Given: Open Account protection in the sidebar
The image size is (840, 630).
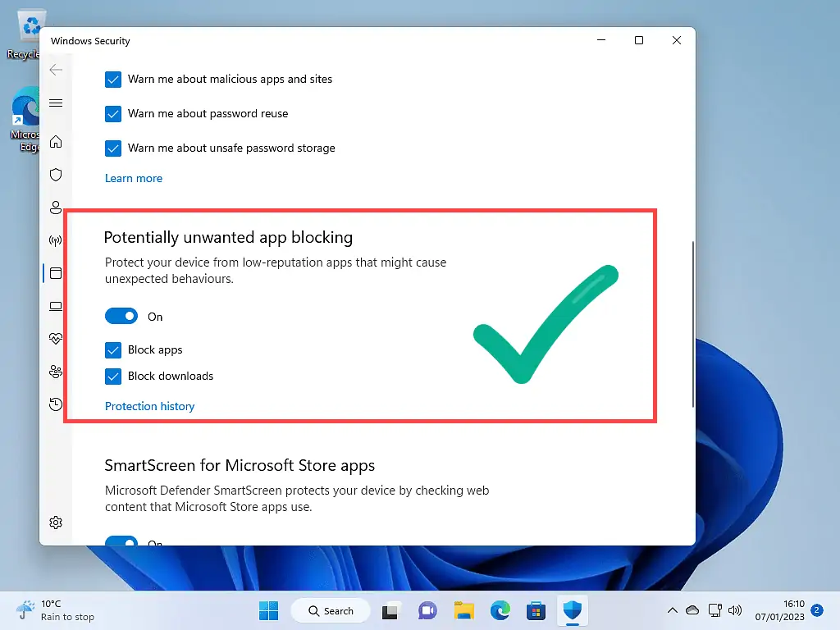Looking at the screenshot, I should (x=56, y=208).
